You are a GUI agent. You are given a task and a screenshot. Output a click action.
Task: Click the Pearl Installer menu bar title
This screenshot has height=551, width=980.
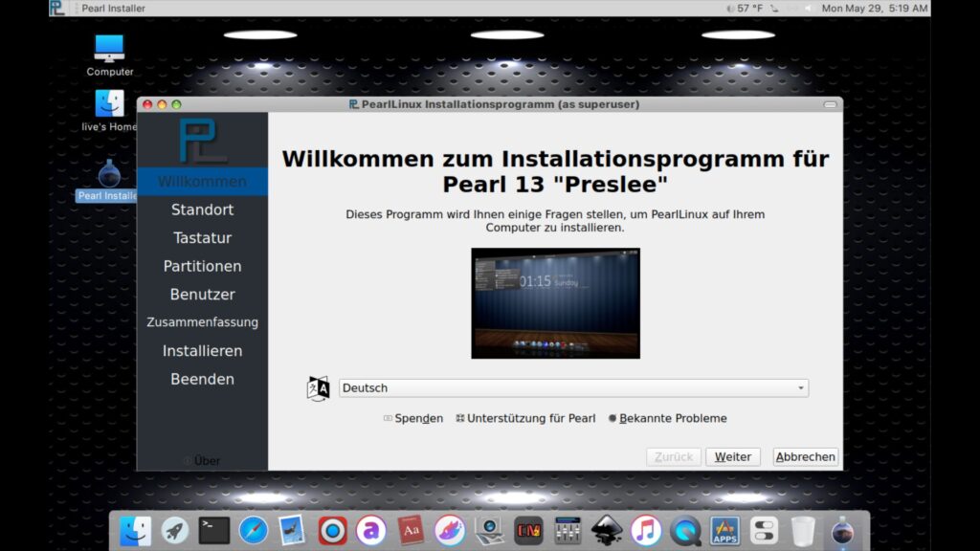(113, 8)
